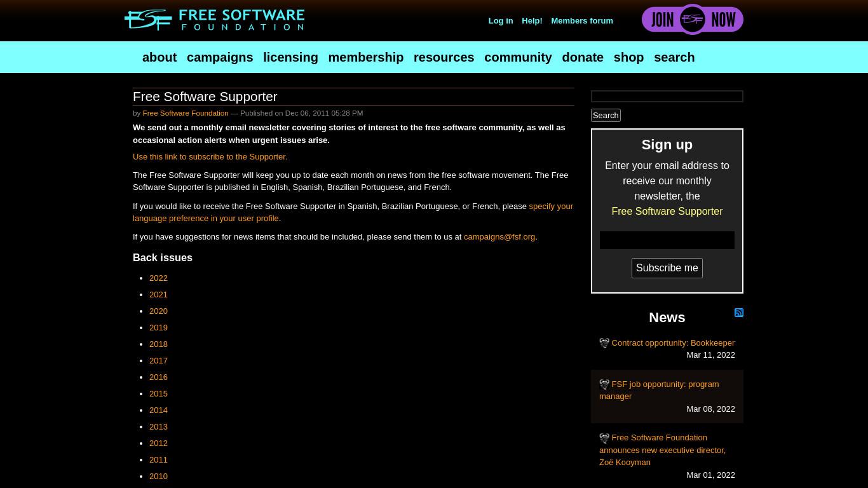Click the Mar 11, 2022 date
The image size is (868, 488).
[710, 355]
